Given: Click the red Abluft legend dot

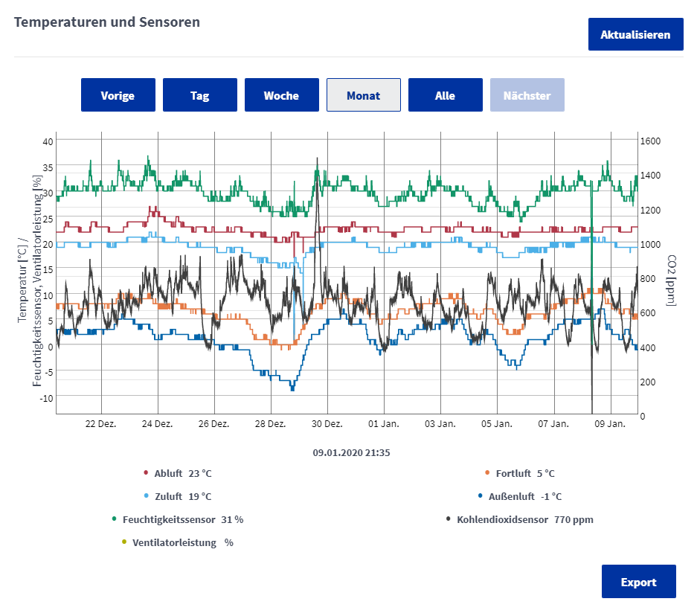Looking at the screenshot, I should point(147,473).
